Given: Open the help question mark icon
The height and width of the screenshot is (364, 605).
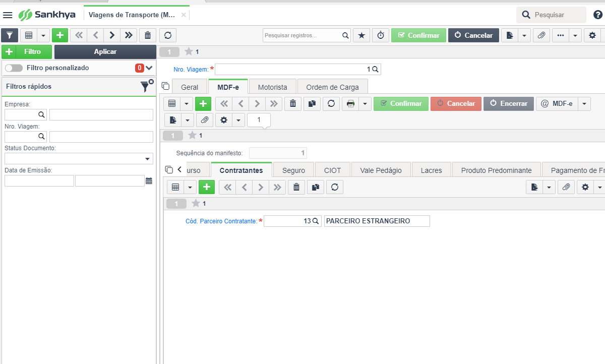Looking at the screenshot, I should (598, 15).
